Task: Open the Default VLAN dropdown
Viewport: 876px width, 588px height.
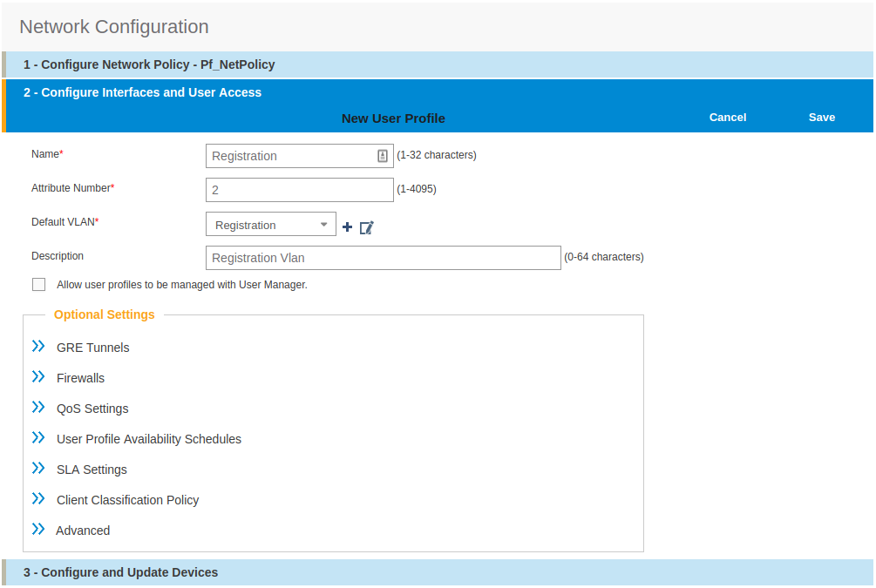Action: point(323,224)
